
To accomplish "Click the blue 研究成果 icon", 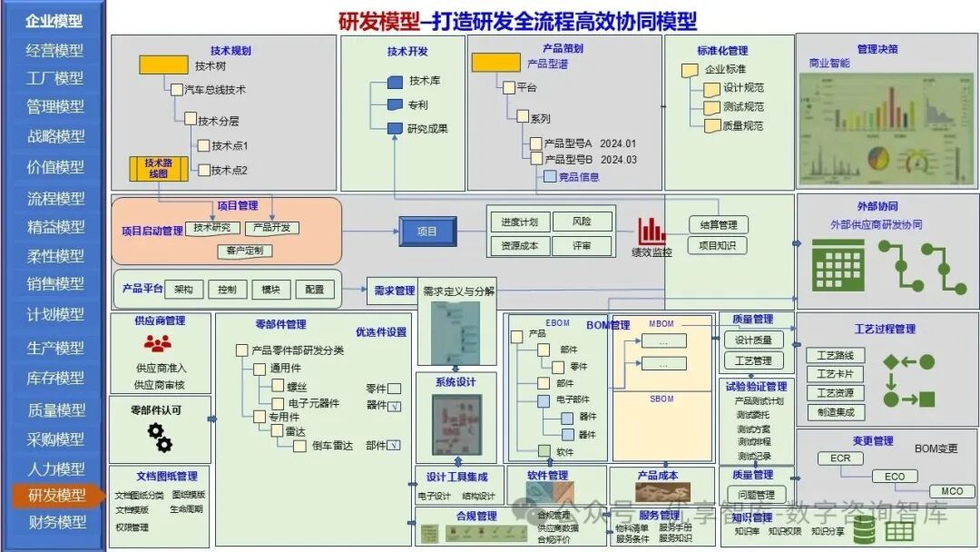I will (x=395, y=128).
